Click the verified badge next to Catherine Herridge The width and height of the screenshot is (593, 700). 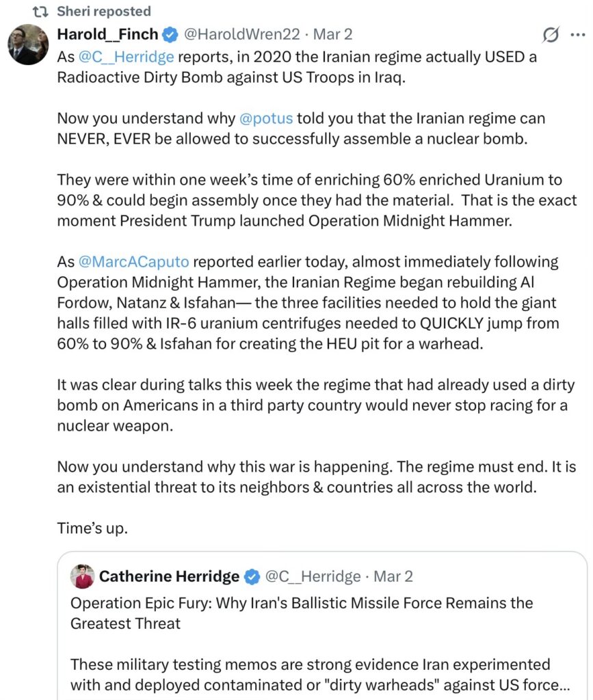(x=252, y=577)
